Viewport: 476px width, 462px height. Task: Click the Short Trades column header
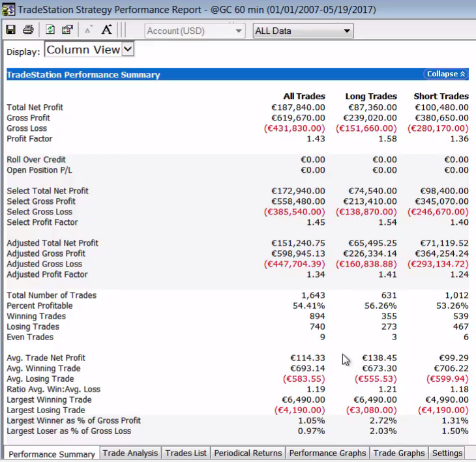pyautogui.click(x=441, y=96)
